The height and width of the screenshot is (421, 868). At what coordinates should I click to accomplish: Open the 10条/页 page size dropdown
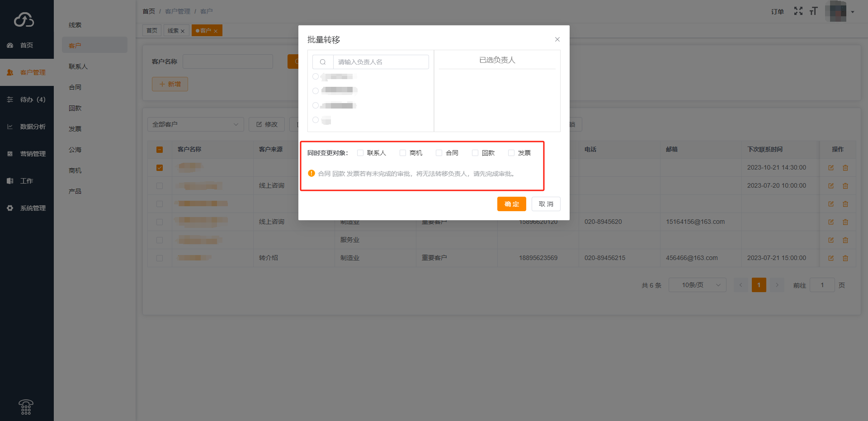click(697, 285)
